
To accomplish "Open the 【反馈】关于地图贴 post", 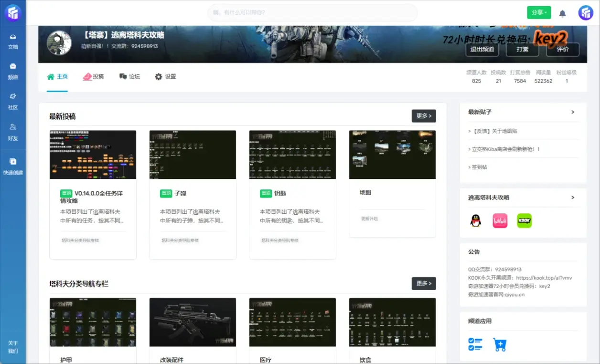I will (493, 131).
